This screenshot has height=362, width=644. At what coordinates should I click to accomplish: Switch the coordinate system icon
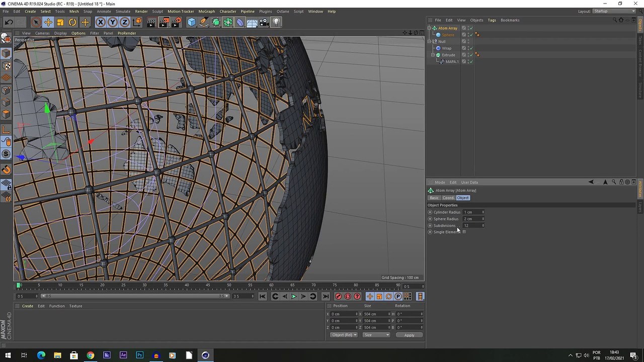pyautogui.click(x=137, y=22)
